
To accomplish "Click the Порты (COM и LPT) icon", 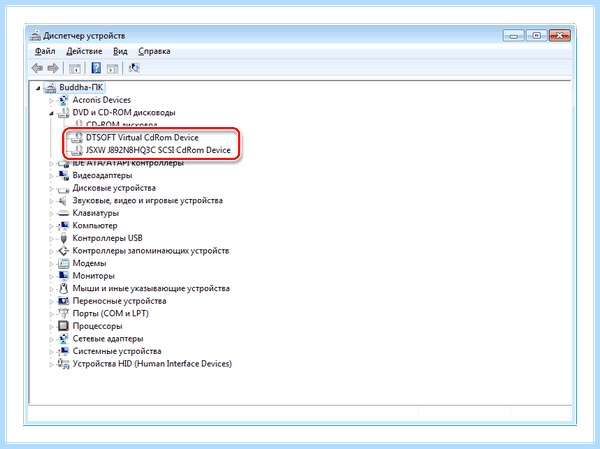I will click(63, 314).
